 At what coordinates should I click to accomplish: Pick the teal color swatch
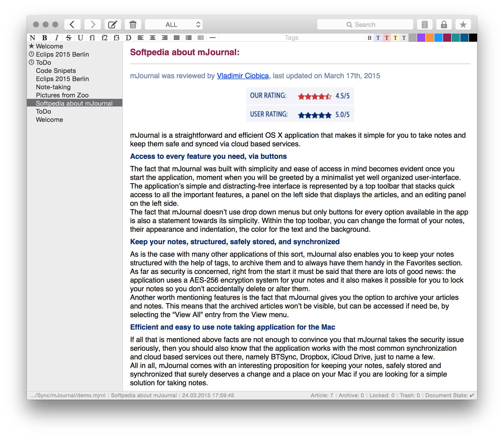[455, 38]
